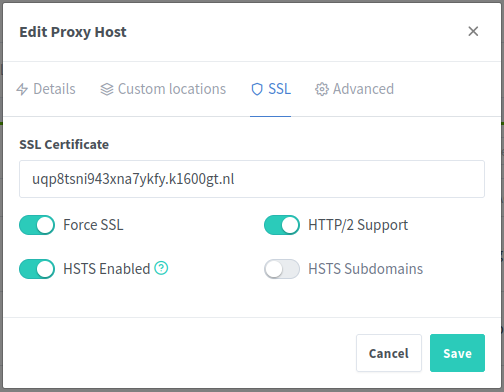The height and width of the screenshot is (392, 504).
Task: Open the Custom locations tab
Action: (x=163, y=89)
